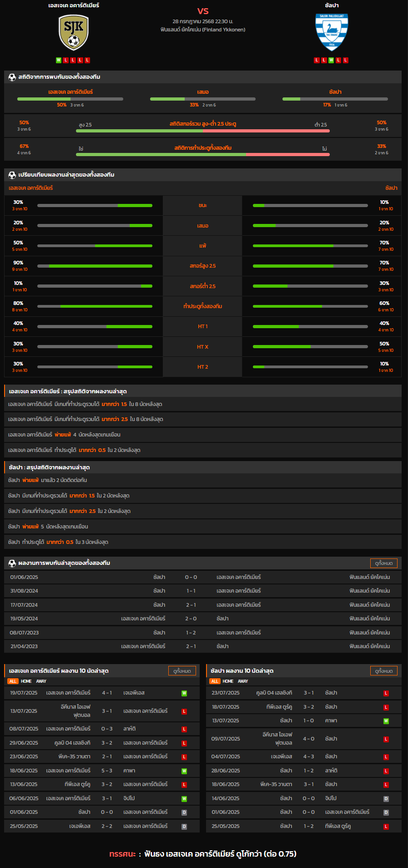Select AWAY tab in Salpa last 10 matches
The width and height of the screenshot is (408, 868).
(x=243, y=681)
